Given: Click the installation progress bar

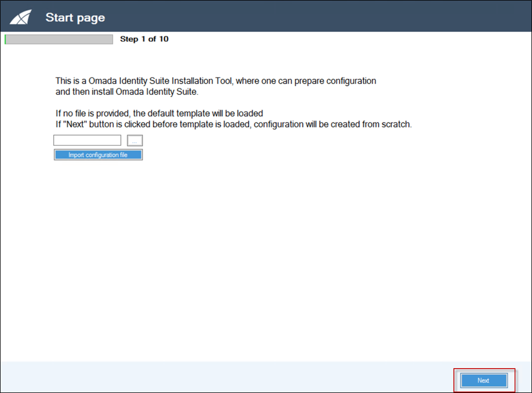Looking at the screenshot, I should coord(59,40).
